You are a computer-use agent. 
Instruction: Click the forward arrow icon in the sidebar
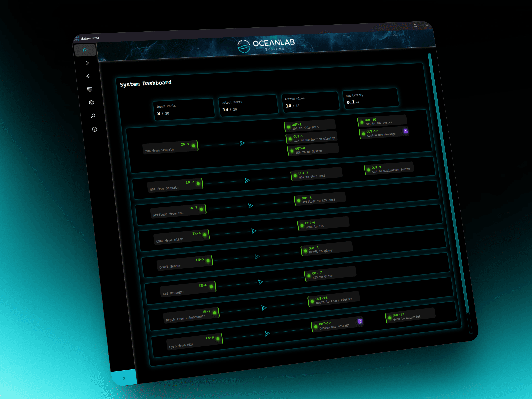click(87, 63)
